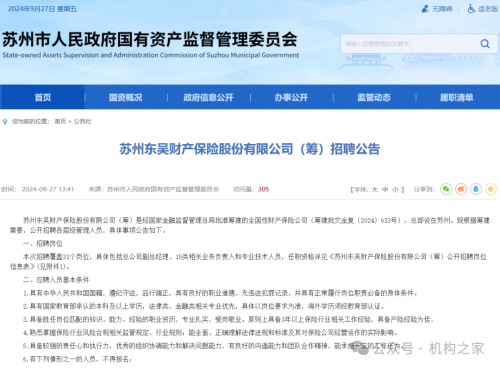Open the 政府信息公开 navigation tab
Screen dimensions: 500x368
208,97
